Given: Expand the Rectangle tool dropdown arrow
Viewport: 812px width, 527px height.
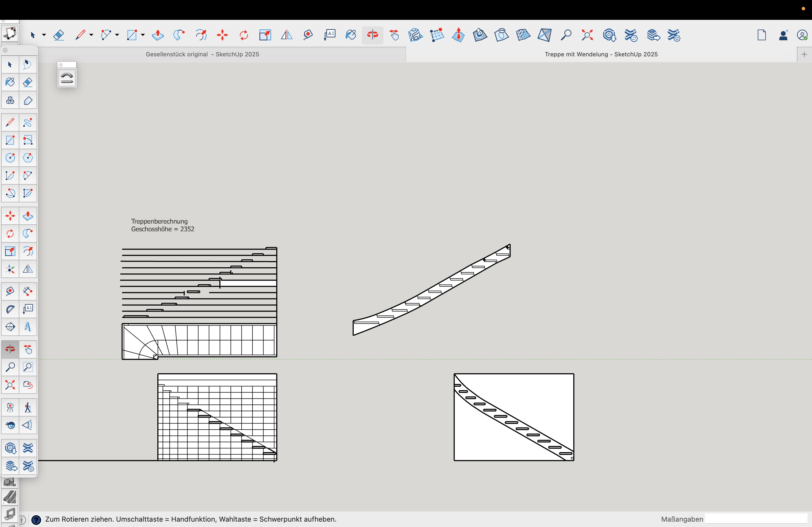Looking at the screenshot, I should 143,35.
